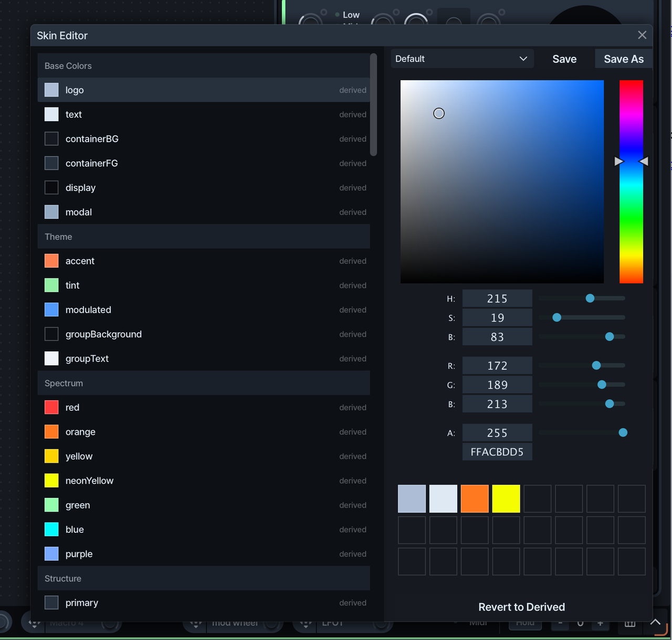Click the saturation slider handle
Viewport: 672px width, 640px height.
point(557,317)
